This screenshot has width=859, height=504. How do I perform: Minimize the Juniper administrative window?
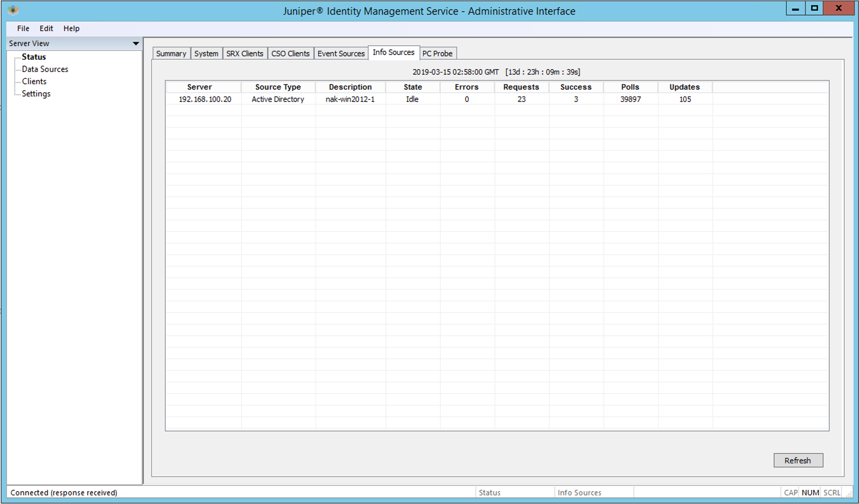796,8
